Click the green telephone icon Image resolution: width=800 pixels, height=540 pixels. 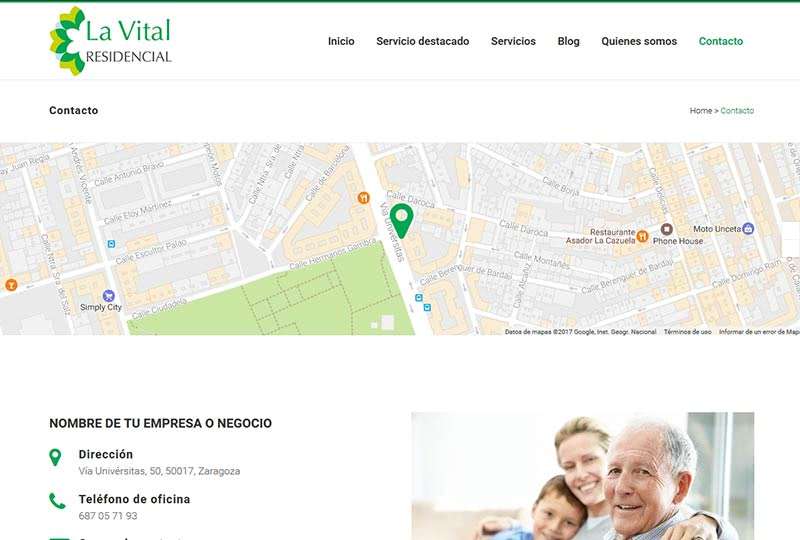[57, 501]
